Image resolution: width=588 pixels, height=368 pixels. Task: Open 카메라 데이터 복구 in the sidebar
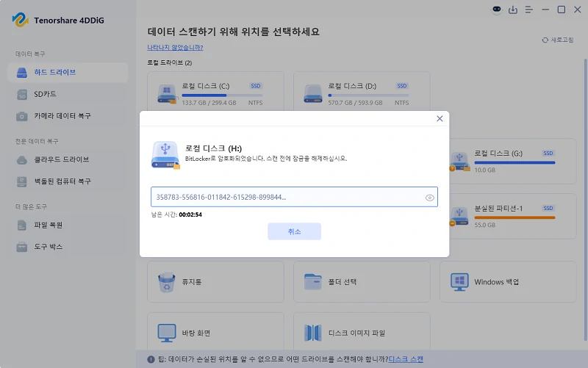pyautogui.click(x=68, y=116)
